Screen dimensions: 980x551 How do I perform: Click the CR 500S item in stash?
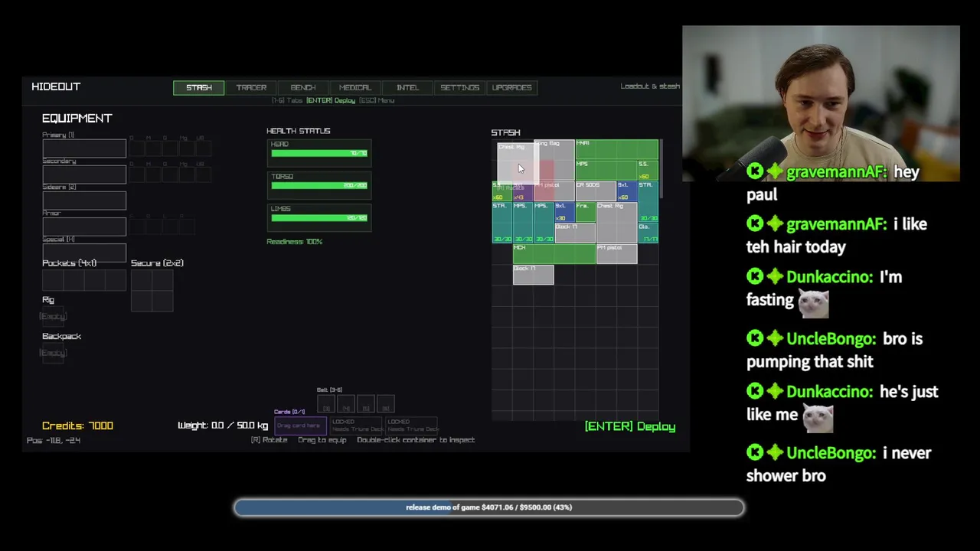(596, 191)
